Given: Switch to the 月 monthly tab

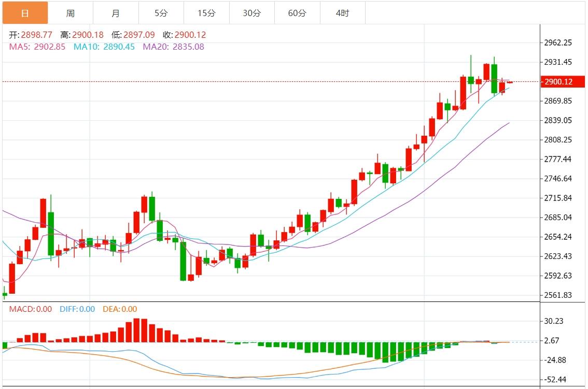Looking at the screenshot, I should pos(116,13).
